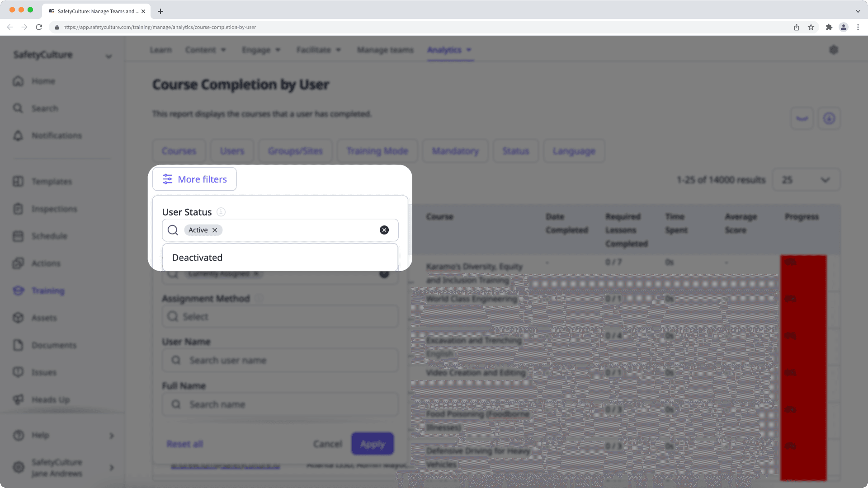Open the Assets section
Image resolution: width=868 pixels, height=488 pixels.
click(x=44, y=318)
